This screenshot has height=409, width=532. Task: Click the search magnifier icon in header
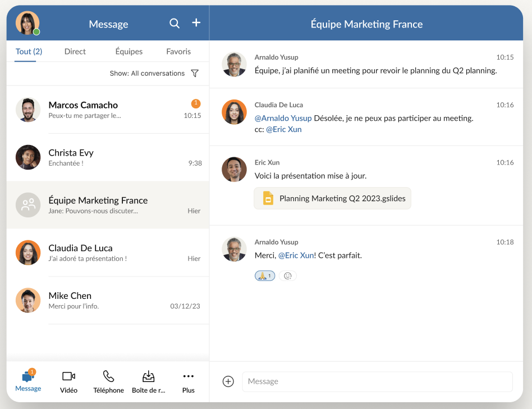(x=175, y=23)
